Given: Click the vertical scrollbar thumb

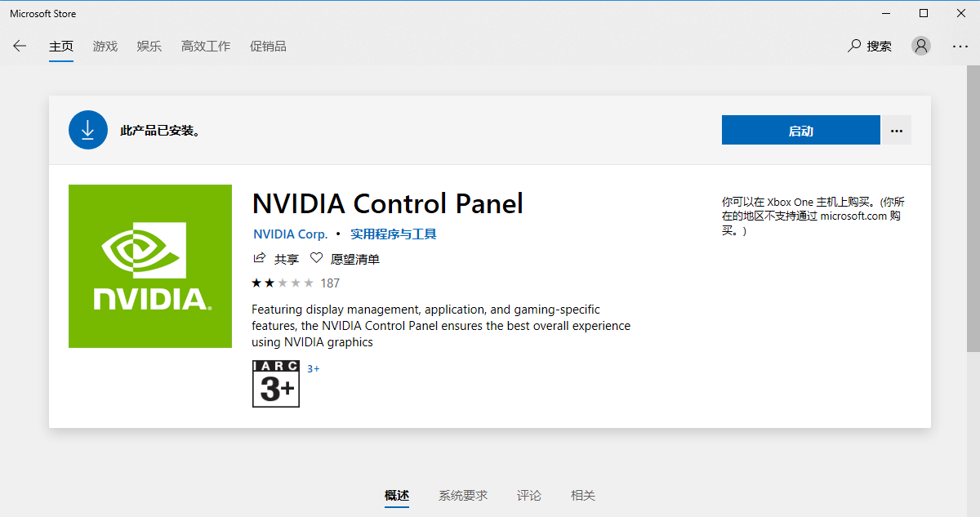Looking at the screenshot, I should tap(973, 208).
